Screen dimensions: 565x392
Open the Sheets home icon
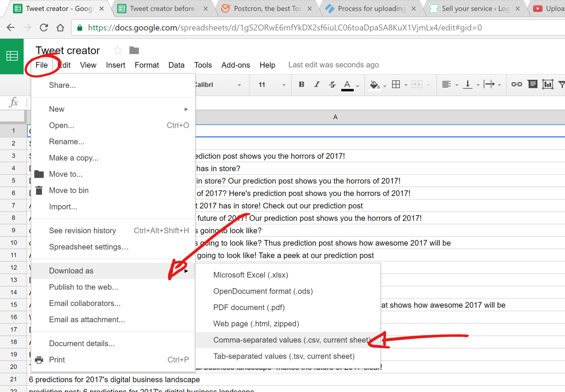tap(12, 56)
